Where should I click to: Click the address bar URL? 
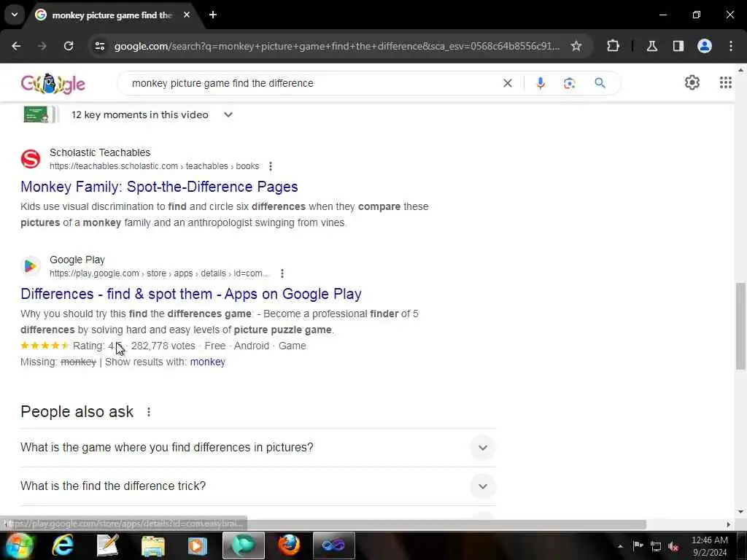pos(337,46)
